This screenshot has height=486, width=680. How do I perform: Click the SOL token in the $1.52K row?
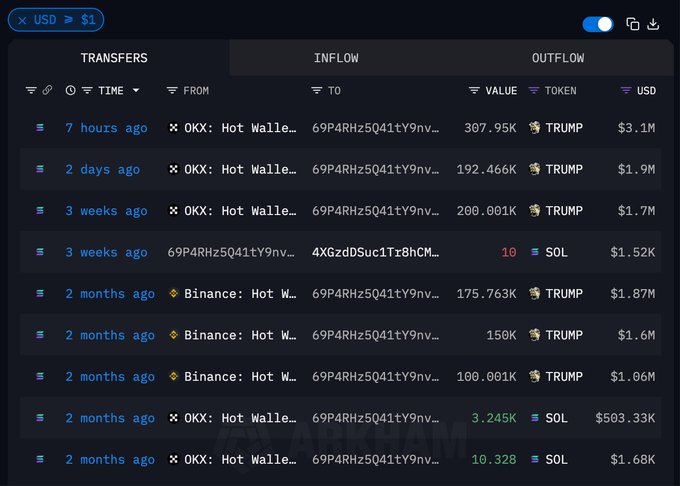coord(556,252)
